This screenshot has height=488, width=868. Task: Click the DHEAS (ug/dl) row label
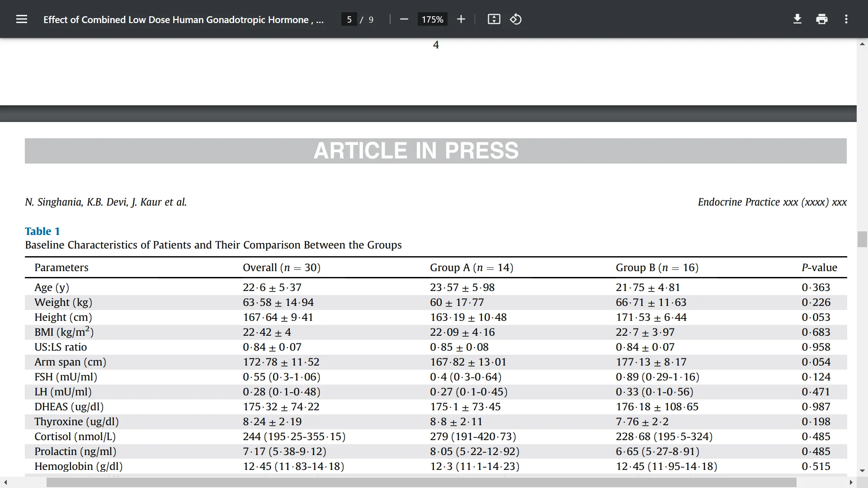pyautogui.click(x=69, y=407)
